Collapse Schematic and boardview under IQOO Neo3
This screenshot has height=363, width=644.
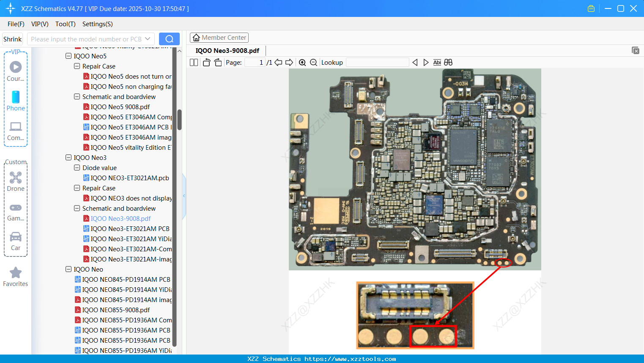tap(77, 208)
